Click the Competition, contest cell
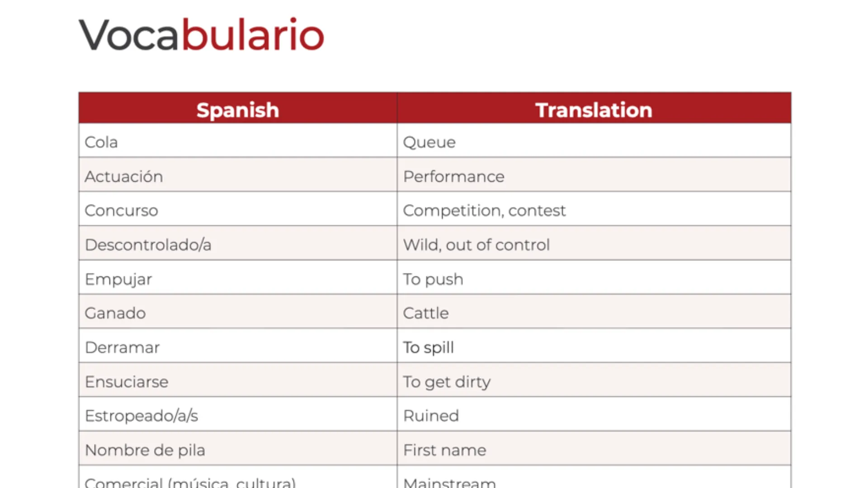This screenshot has height=488, width=868. [x=484, y=211]
